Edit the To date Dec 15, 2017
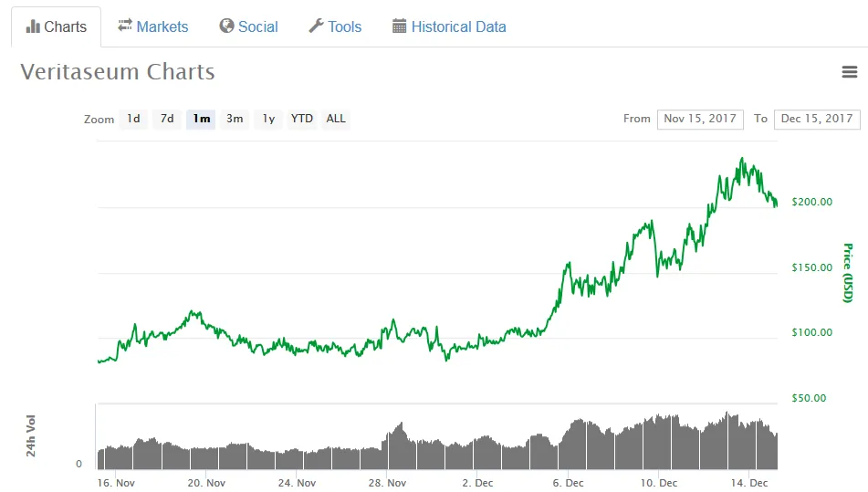Image resolution: width=868 pixels, height=492 pixels. tap(817, 119)
